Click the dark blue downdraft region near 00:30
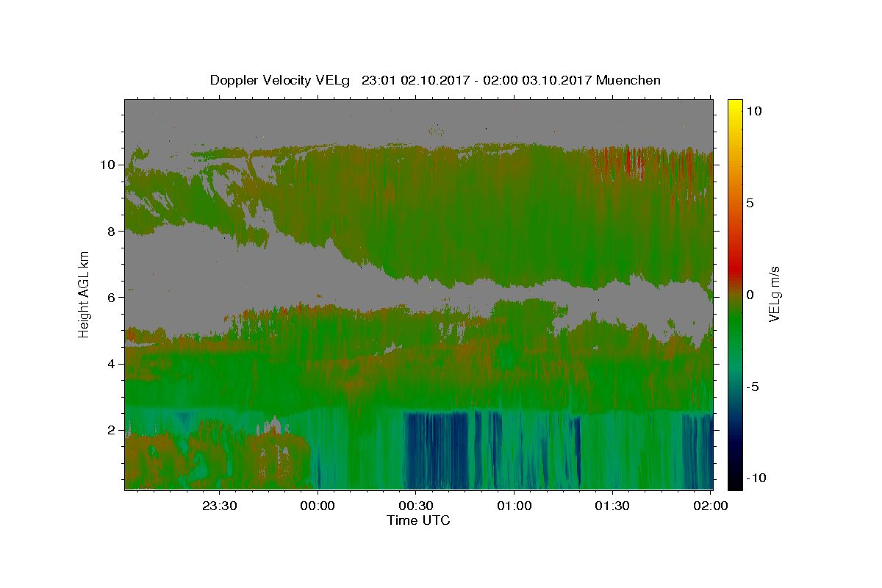 pos(436,450)
